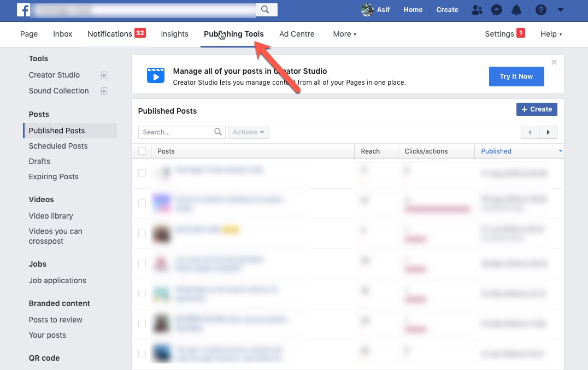The height and width of the screenshot is (370, 588).
Task: Focus the Facebook top search bar
Action: [143, 10]
